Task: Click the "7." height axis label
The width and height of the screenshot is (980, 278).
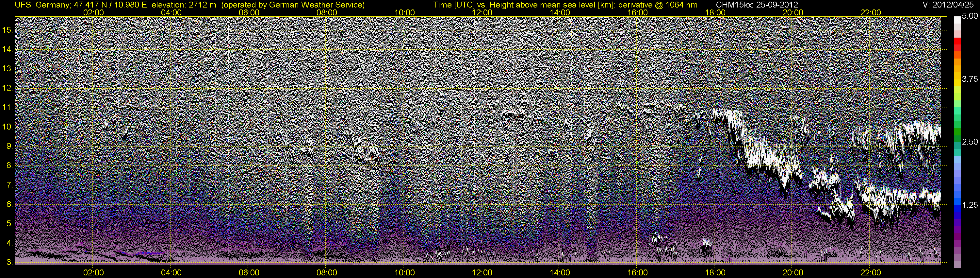Action: pos(10,185)
